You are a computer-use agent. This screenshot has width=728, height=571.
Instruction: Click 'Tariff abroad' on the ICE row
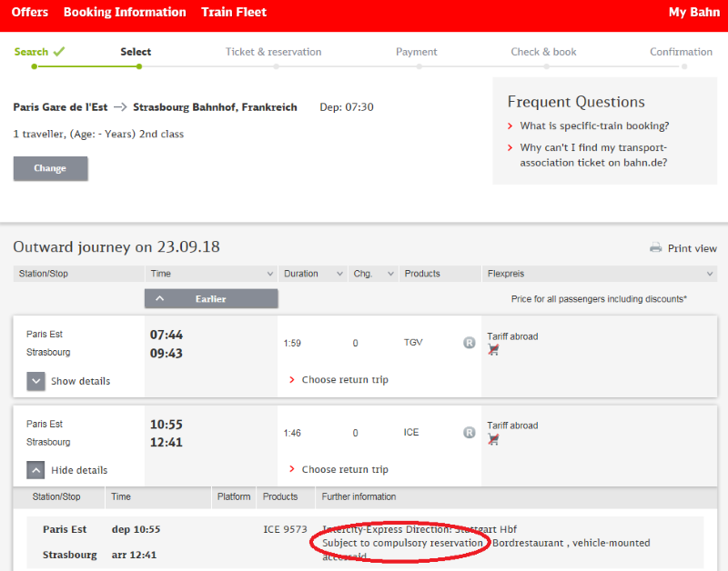point(512,426)
